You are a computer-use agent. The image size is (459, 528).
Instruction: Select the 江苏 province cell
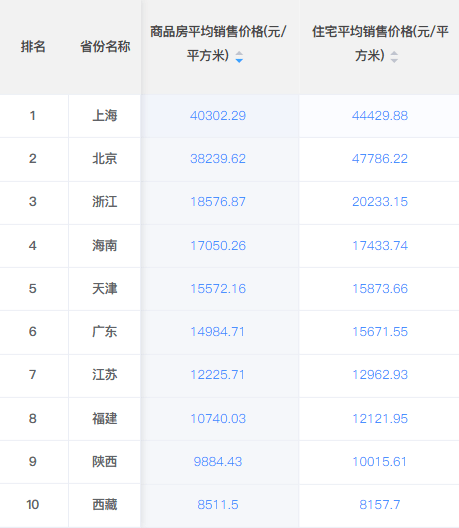click(x=105, y=375)
